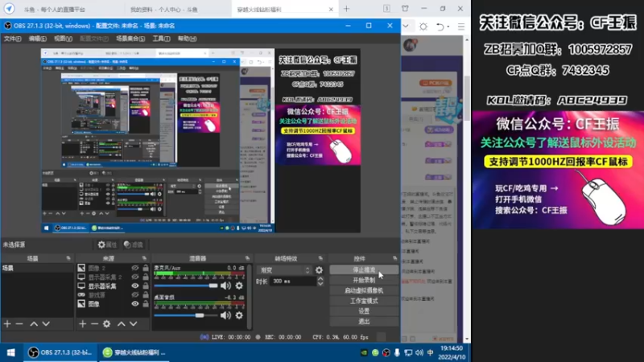Open 场景集合 menu in OBS

click(130, 39)
